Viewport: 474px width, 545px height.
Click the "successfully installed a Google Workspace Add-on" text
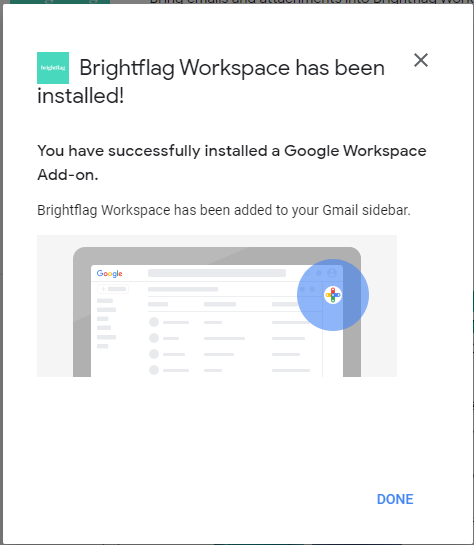pos(232,163)
